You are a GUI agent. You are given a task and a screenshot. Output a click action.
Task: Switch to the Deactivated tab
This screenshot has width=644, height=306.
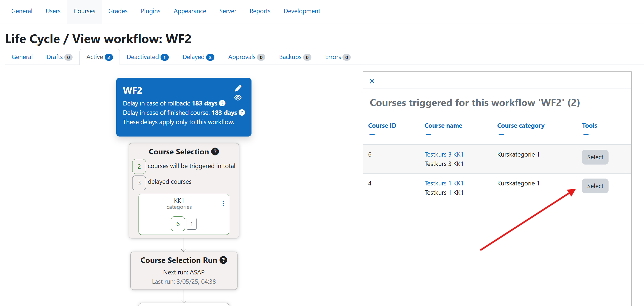143,57
